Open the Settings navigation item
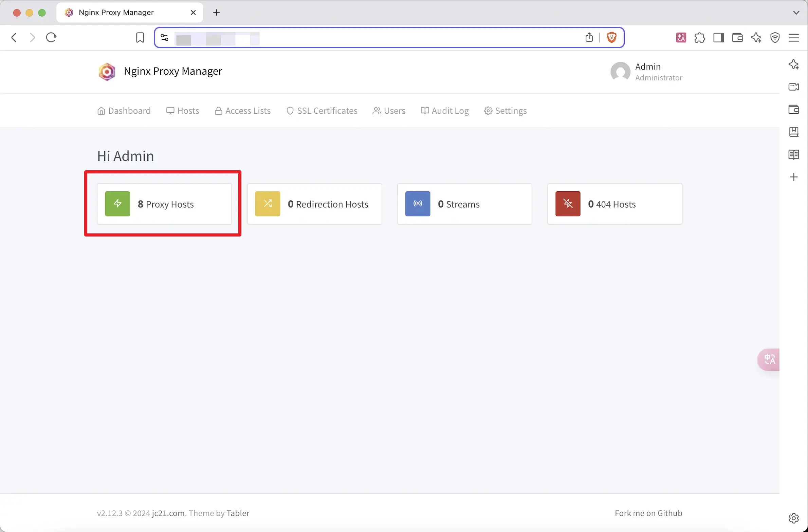This screenshot has height=532, width=808. [505, 111]
